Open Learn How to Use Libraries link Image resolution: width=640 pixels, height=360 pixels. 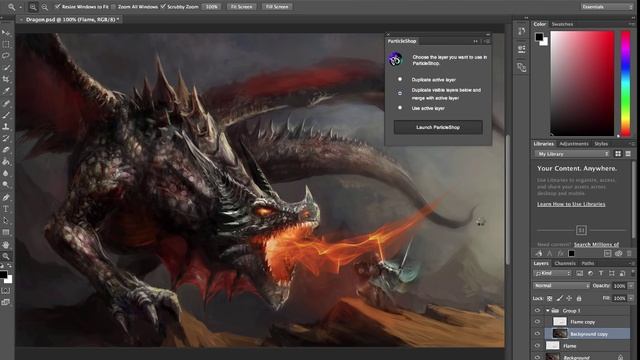(571, 204)
